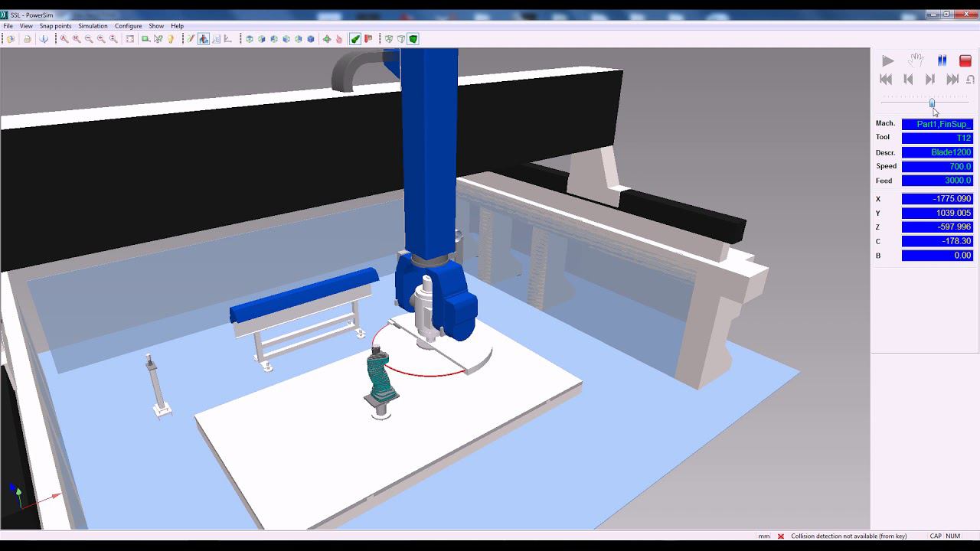The height and width of the screenshot is (551, 980).
Task: Click the Descr. field showing Blade1200
Action: tap(937, 152)
